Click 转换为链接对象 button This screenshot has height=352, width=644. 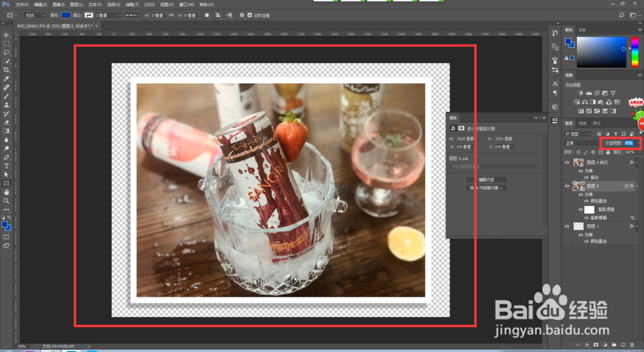(486, 188)
